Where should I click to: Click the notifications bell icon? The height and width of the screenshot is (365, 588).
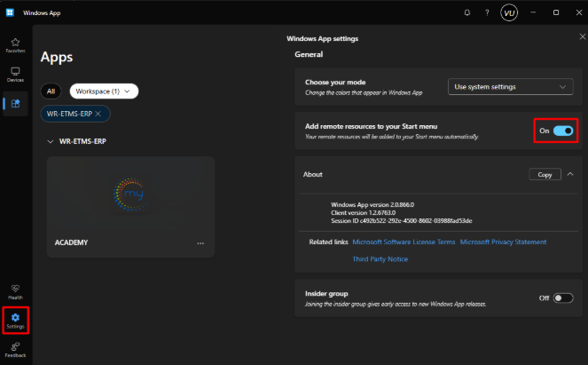(467, 12)
